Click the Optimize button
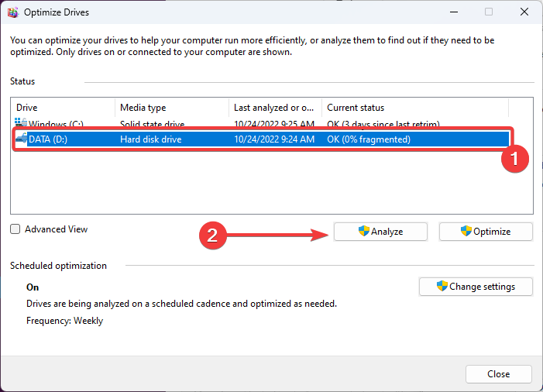543x392 pixels. coord(486,232)
